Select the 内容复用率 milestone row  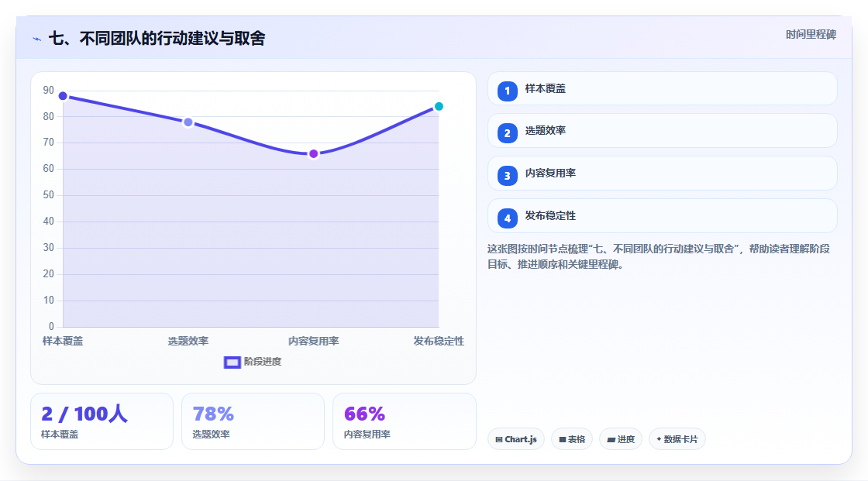point(662,174)
